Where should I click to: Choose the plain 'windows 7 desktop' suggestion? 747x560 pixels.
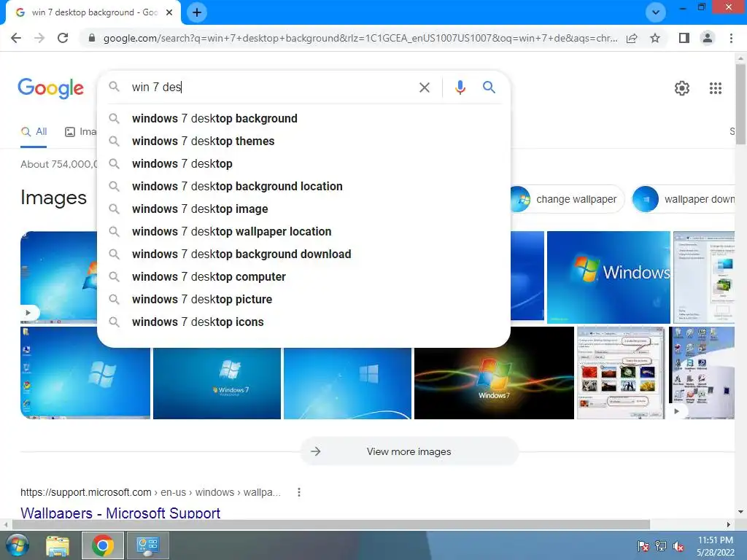click(x=303, y=164)
